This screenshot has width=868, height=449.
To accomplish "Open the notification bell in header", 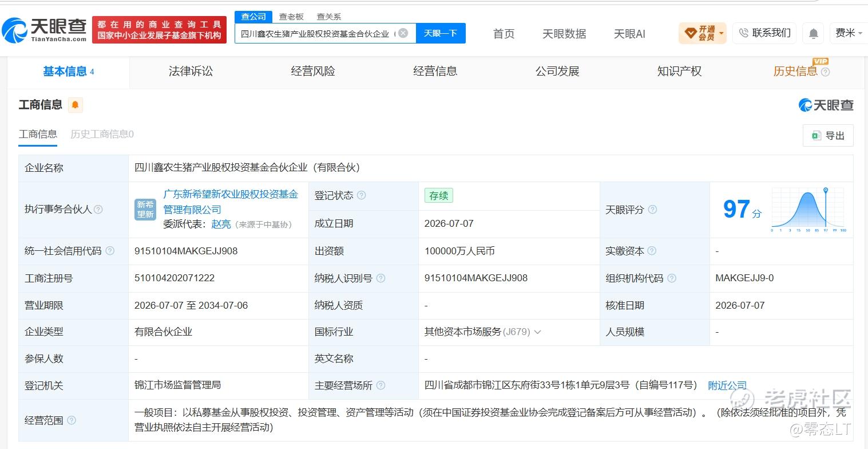I will click(x=813, y=33).
